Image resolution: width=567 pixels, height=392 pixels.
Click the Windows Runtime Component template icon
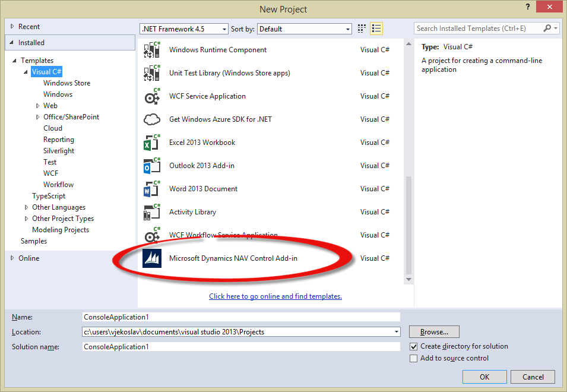coord(152,50)
